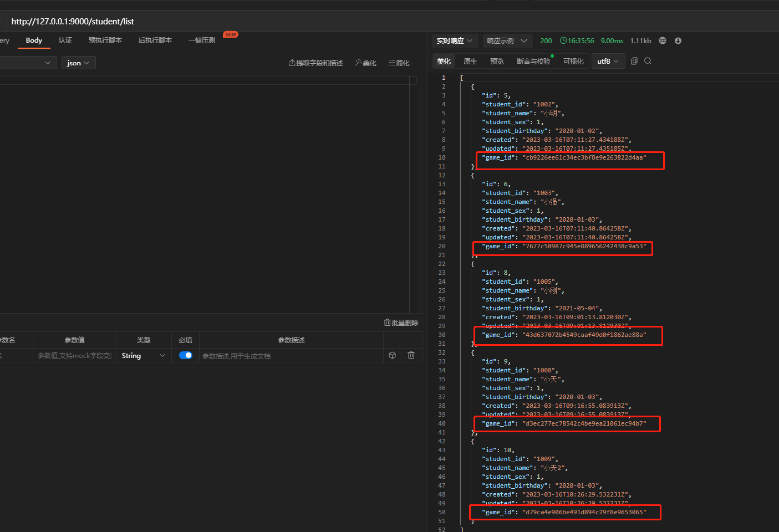Select the response 美化 view tab
This screenshot has width=779, height=532.
pyautogui.click(x=444, y=61)
